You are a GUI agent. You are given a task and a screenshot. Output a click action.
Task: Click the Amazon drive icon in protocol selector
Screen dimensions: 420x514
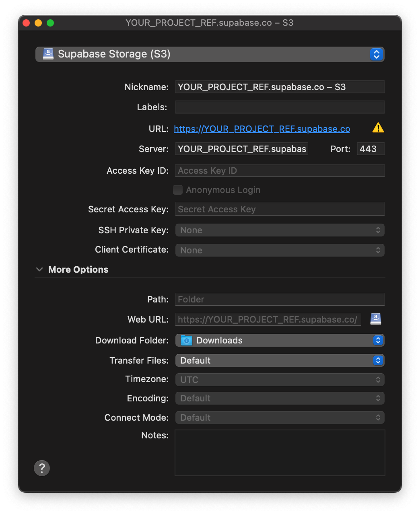coord(48,54)
